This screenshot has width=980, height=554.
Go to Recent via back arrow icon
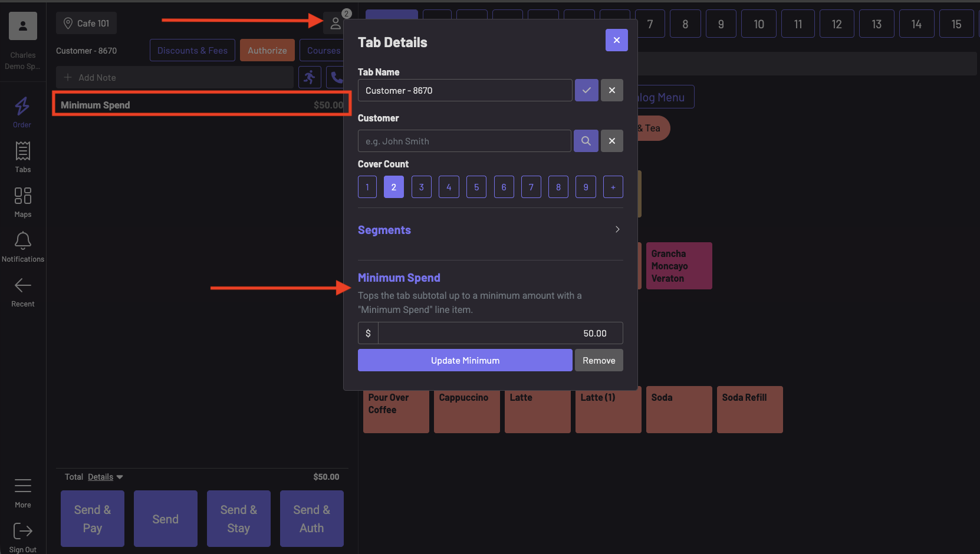(22, 285)
